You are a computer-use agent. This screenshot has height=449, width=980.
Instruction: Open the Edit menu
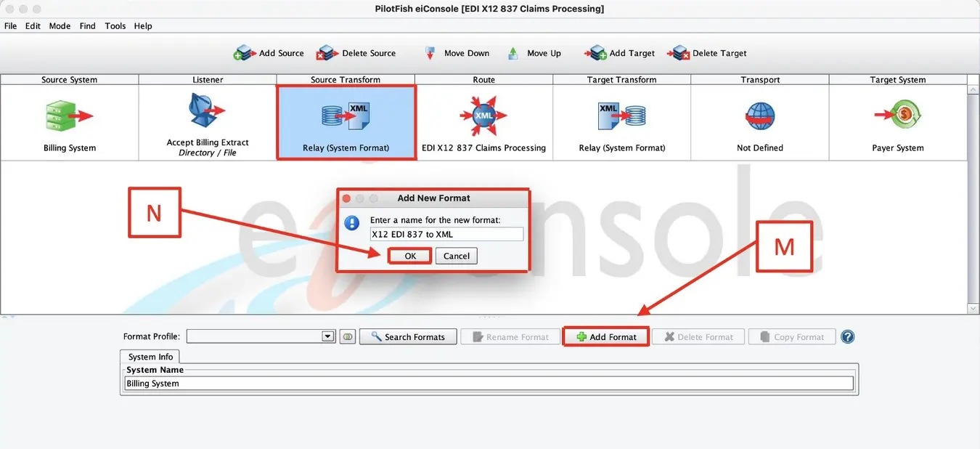(x=33, y=25)
